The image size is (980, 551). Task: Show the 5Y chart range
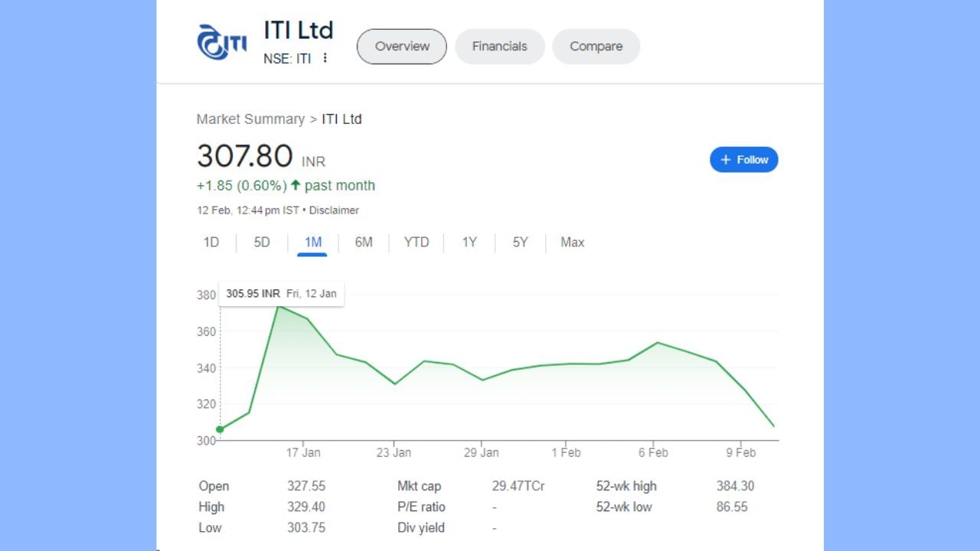coord(521,242)
